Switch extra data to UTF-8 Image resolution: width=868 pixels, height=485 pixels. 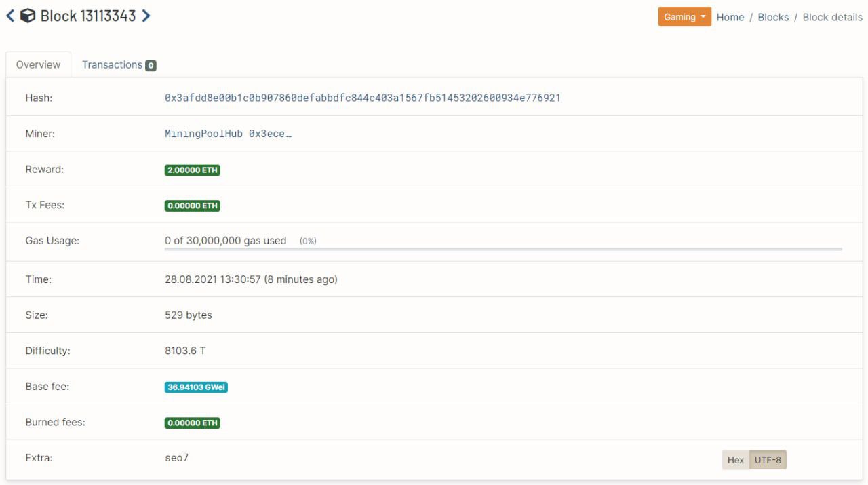pyautogui.click(x=768, y=460)
